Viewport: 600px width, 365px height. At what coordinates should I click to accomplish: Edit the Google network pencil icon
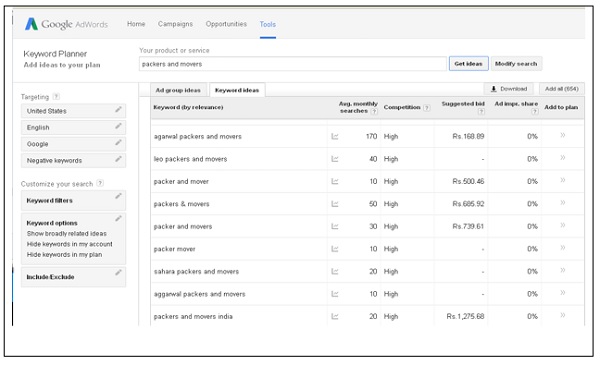pos(118,143)
